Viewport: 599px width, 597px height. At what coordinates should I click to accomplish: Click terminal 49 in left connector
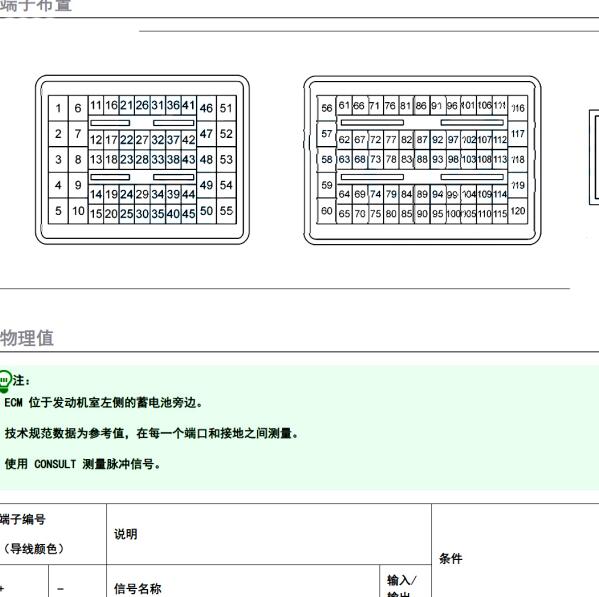206,185
